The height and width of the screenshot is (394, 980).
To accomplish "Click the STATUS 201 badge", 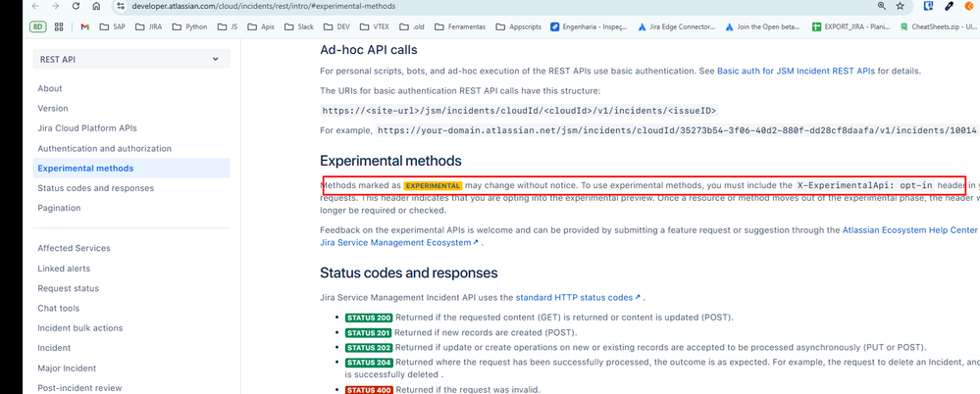I will 369,333.
